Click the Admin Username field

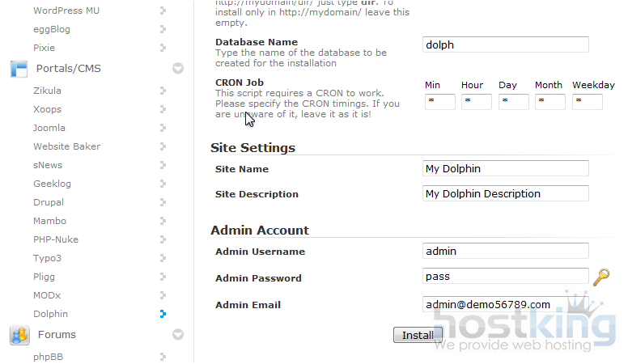(505, 251)
